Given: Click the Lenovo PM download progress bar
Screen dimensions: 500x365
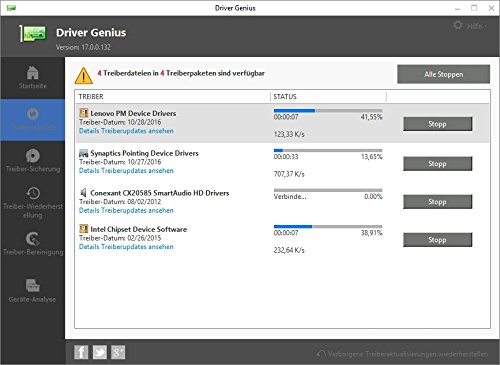Looking at the screenshot, I should (x=328, y=110).
